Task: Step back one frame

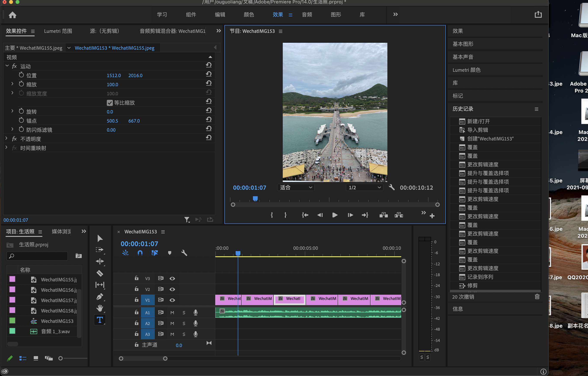Action: click(320, 215)
